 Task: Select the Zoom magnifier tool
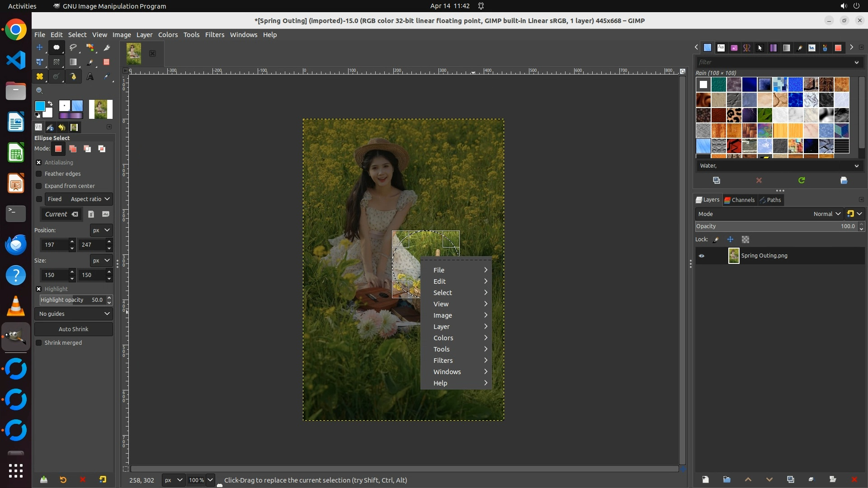39,91
